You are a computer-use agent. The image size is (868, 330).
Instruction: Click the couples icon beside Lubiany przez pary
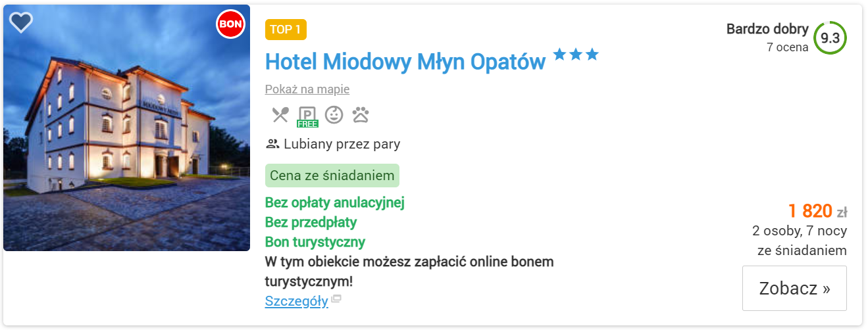[x=272, y=144]
